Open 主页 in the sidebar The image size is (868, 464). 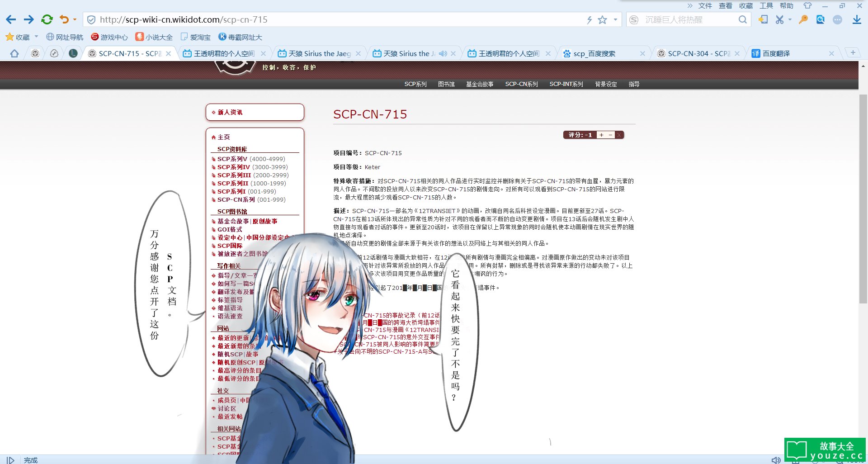223,137
